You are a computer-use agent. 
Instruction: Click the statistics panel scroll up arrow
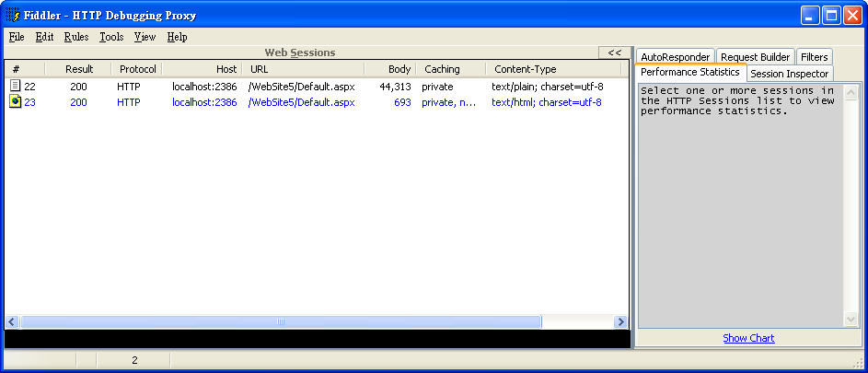point(851,92)
